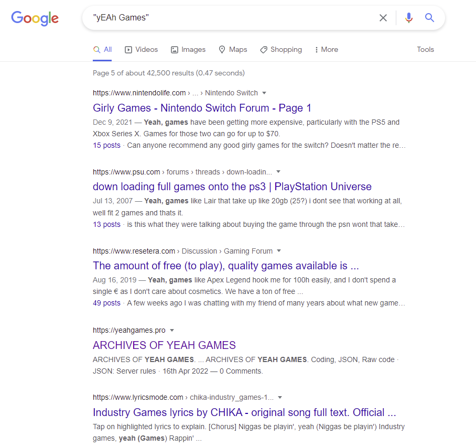This screenshot has width=476, height=448.
Task: Open dropdown arrow next to resetera.com URL
Action: (x=279, y=251)
